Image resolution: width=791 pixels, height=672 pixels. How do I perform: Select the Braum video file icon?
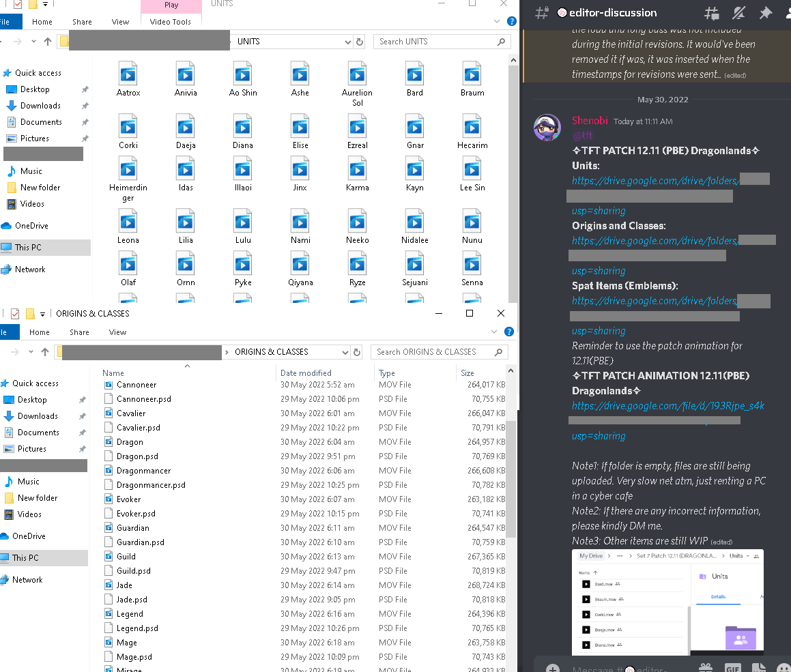point(472,74)
